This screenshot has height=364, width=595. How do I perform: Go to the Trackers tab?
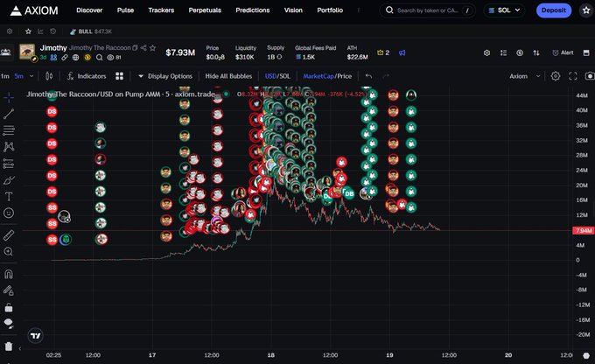161,10
